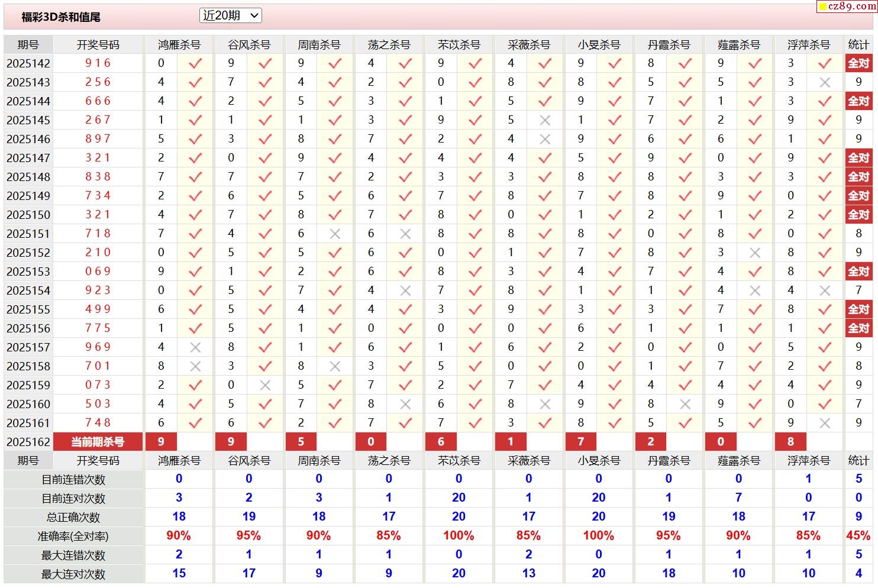Click 浮萍 gray cross in row 2025143
Viewport: 878px width, 588px height.
click(825, 82)
